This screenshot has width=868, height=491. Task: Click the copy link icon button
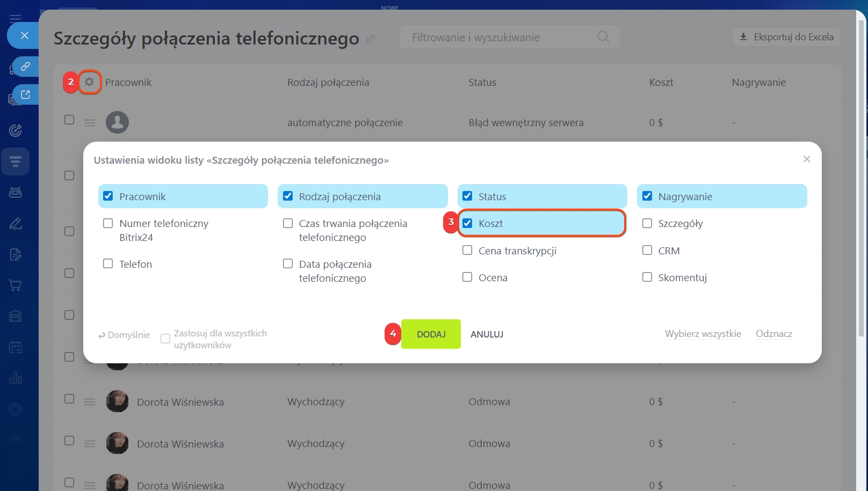(25, 67)
